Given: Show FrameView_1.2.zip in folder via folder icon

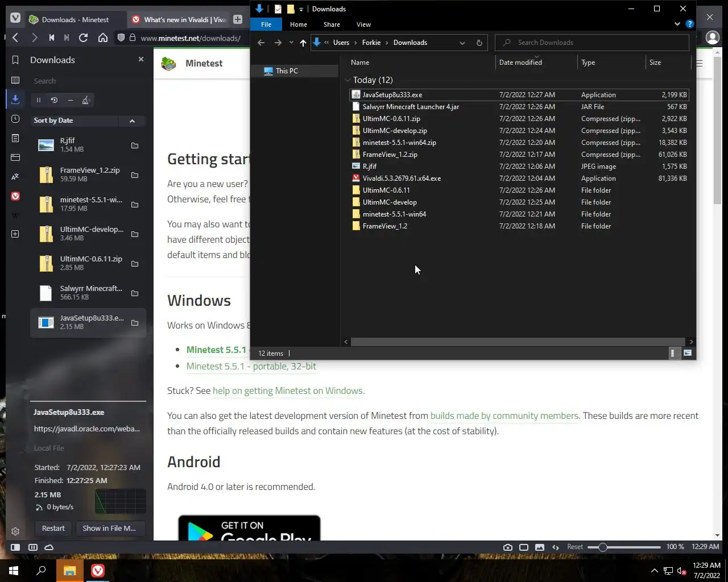Looking at the screenshot, I should coord(135,175).
